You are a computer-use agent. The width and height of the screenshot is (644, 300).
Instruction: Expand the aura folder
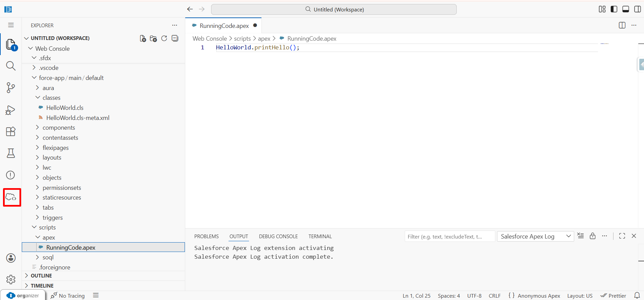pos(48,88)
